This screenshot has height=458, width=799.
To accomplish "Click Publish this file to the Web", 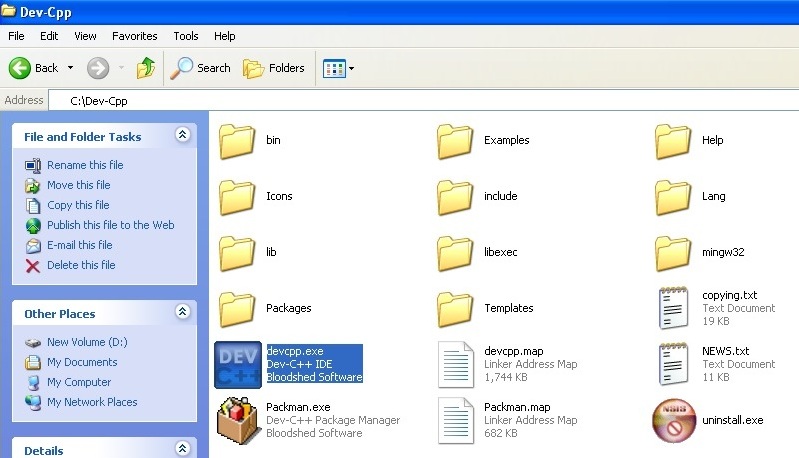I will [111, 225].
